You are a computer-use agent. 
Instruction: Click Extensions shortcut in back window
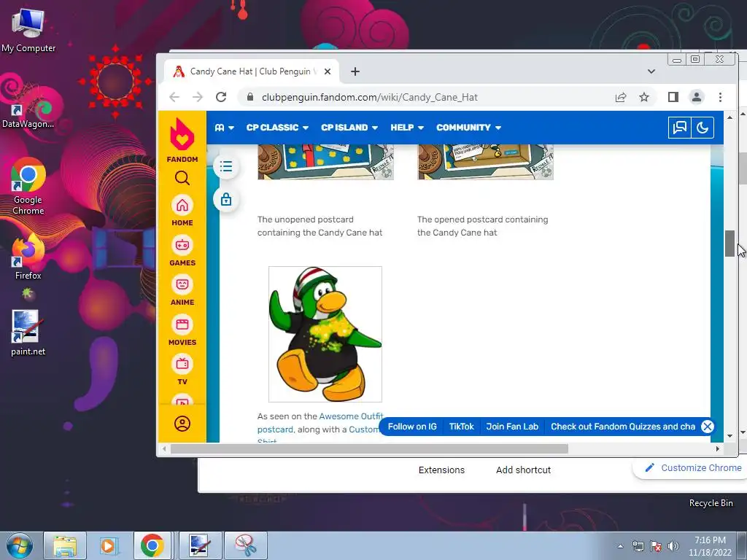[441, 470]
